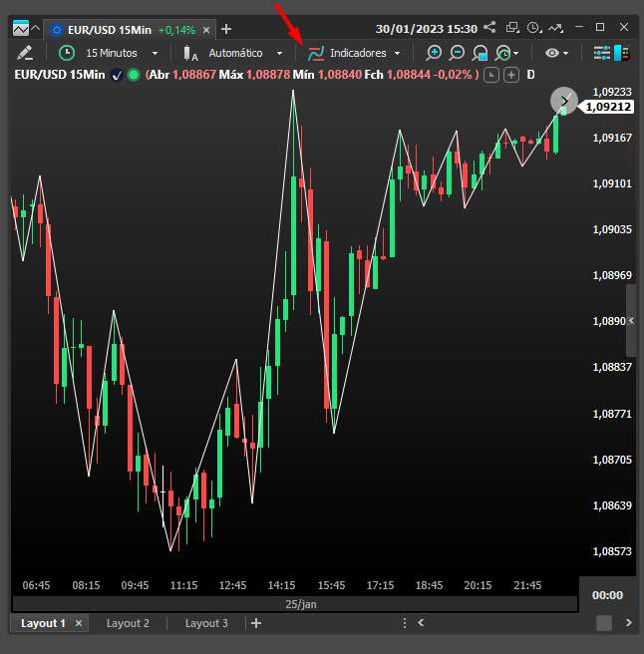Click the horizontal time scrollbar under chart
The image size is (644, 654).
click(294, 604)
